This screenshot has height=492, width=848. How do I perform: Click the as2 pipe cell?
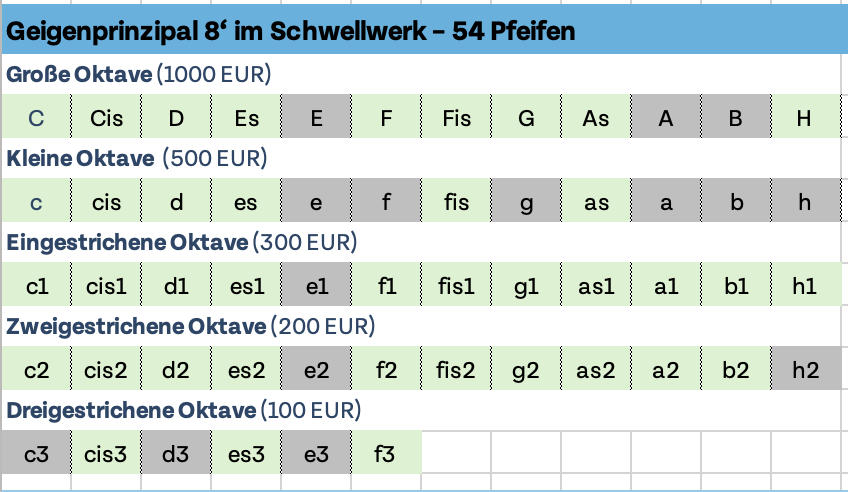pyautogui.click(x=596, y=370)
